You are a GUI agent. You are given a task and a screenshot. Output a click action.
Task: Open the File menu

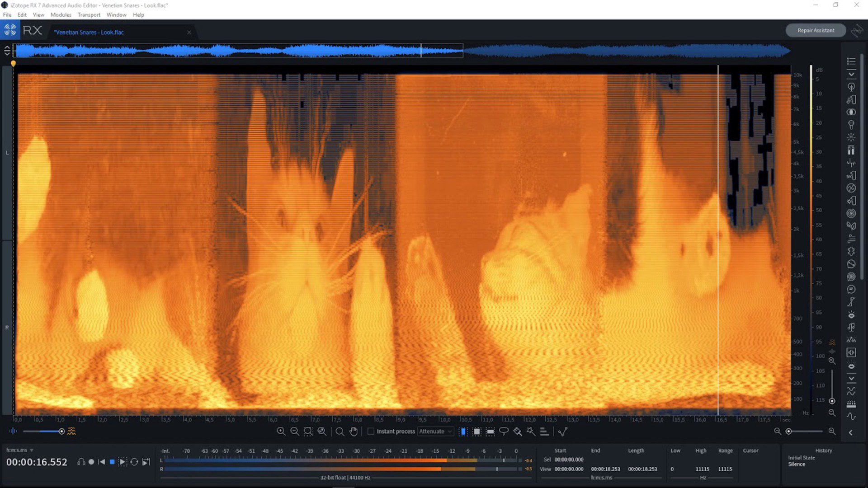point(7,15)
